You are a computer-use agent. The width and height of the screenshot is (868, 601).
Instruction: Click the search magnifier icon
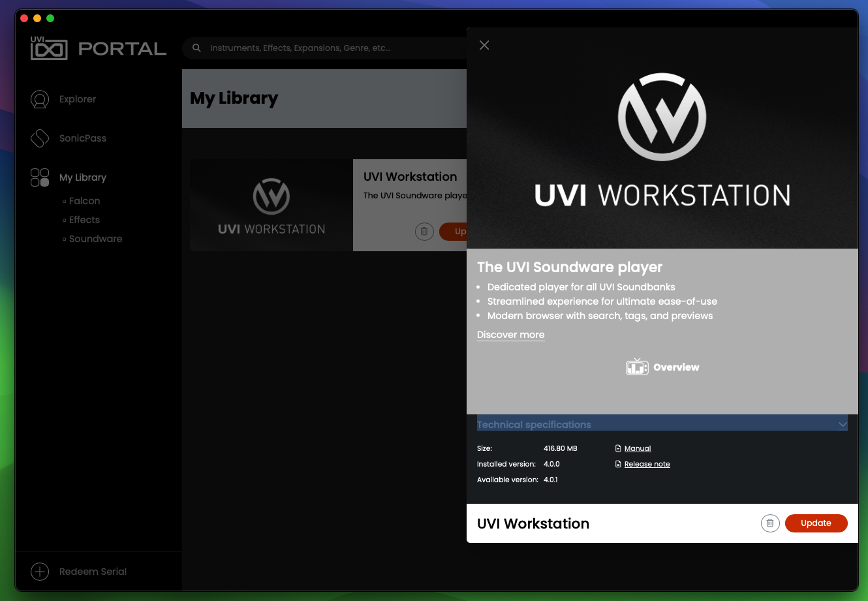tap(196, 48)
